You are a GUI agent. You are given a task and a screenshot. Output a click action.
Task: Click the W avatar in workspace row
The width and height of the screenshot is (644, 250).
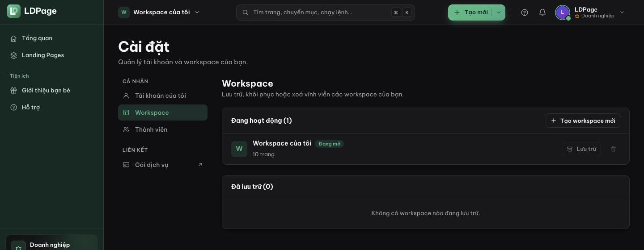[x=239, y=149]
